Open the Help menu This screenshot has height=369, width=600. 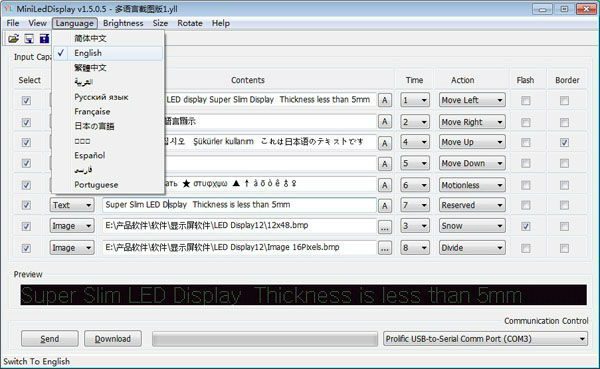(x=221, y=23)
